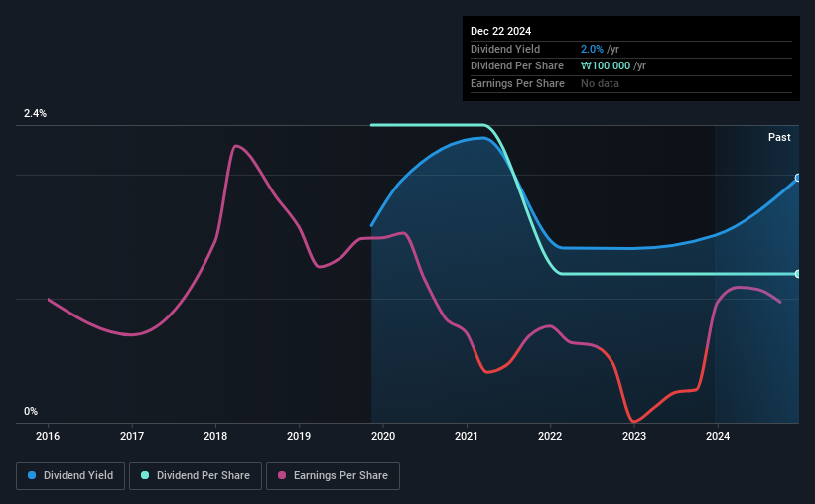This screenshot has width=815, height=504.
Task: Select the 2020 x-axis label
Action: 383,436
